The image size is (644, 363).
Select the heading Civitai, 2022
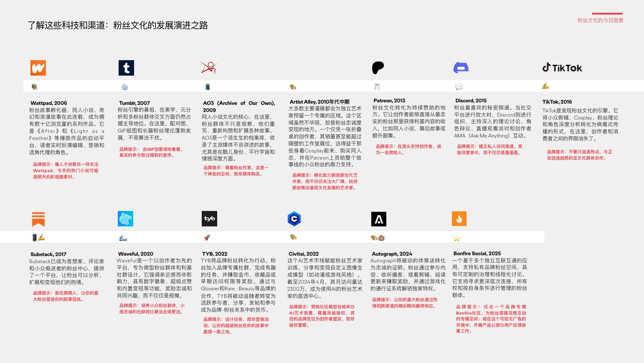tap(304, 254)
